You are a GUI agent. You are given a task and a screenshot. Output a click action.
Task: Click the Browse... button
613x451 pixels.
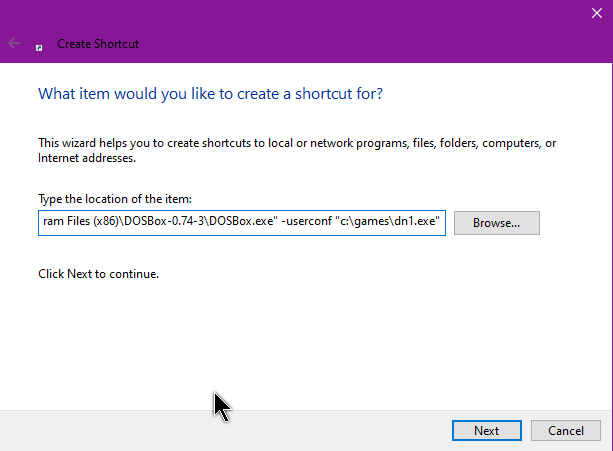coord(496,223)
